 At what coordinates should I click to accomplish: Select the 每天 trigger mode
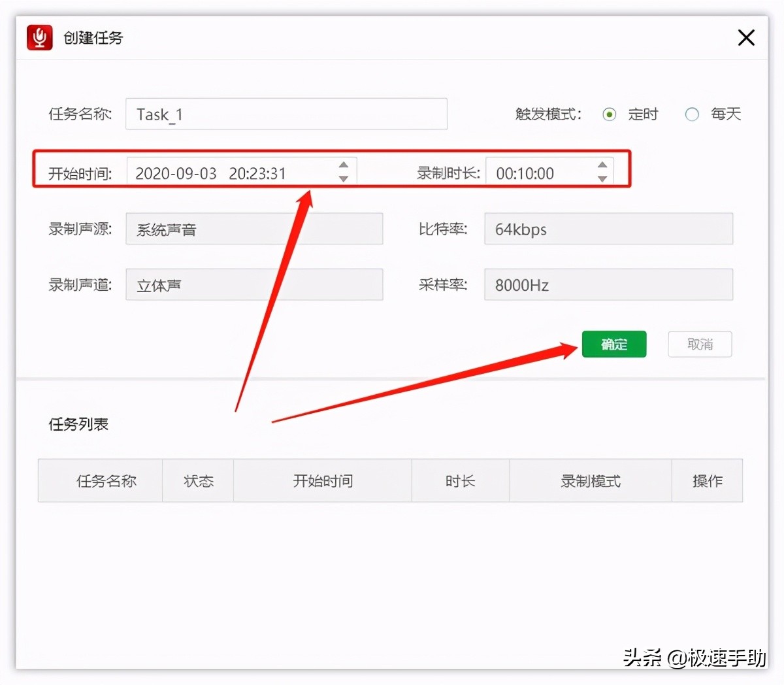[691, 114]
